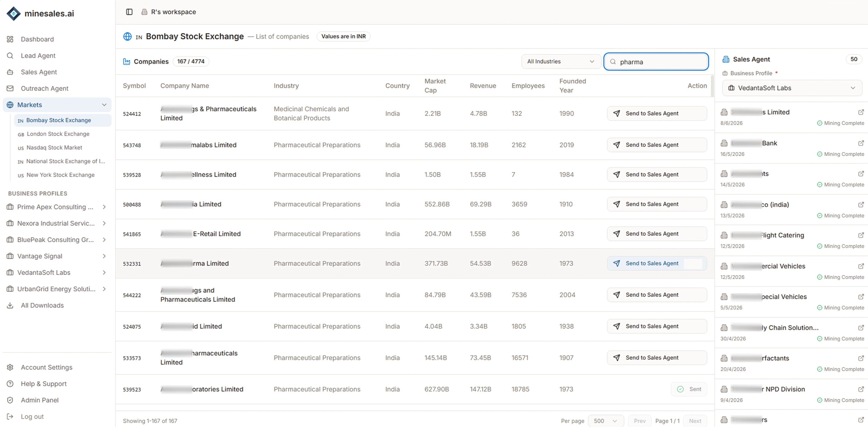868x427 pixels.
Task: Open external link for pecial Vehicles entry
Action: point(861,297)
